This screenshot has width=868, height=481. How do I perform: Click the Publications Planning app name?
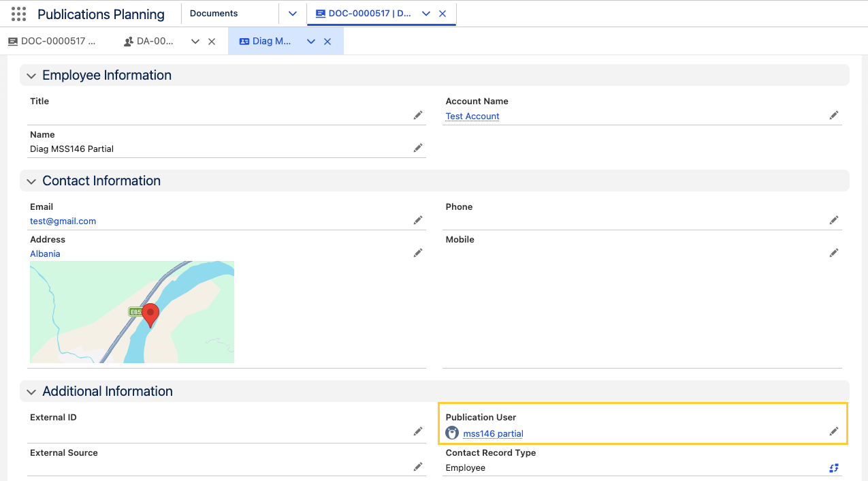[x=101, y=14]
